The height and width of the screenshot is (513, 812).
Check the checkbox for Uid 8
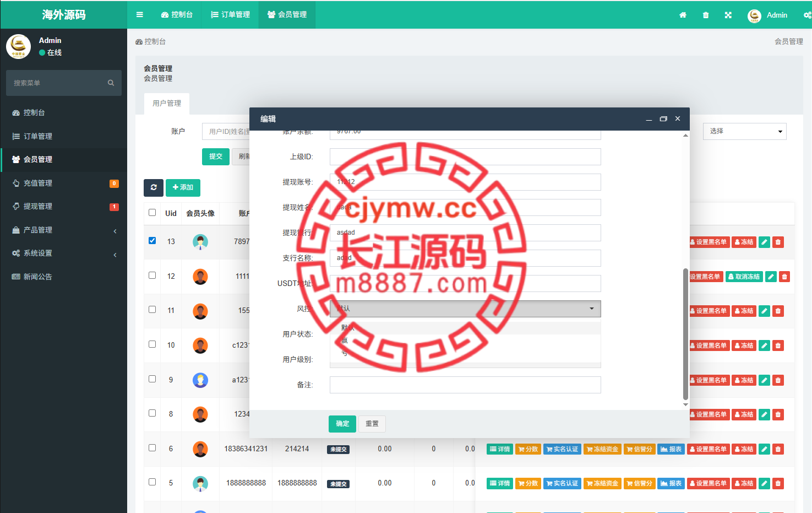coord(152,413)
